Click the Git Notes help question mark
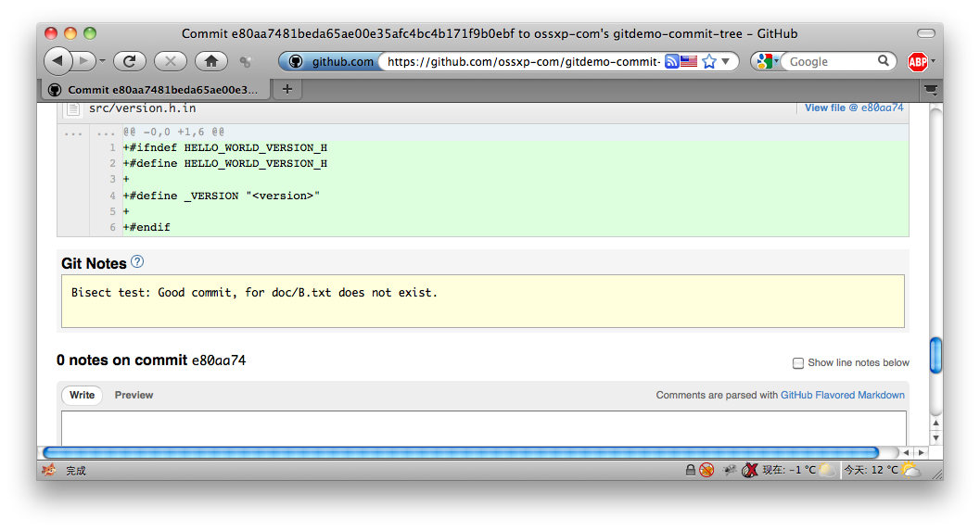 (x=137, y=261)
